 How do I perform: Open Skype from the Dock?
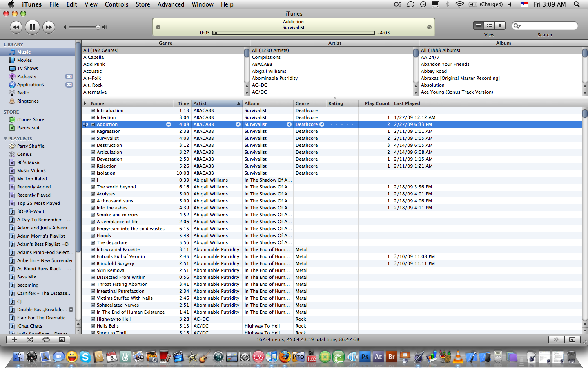85,357
